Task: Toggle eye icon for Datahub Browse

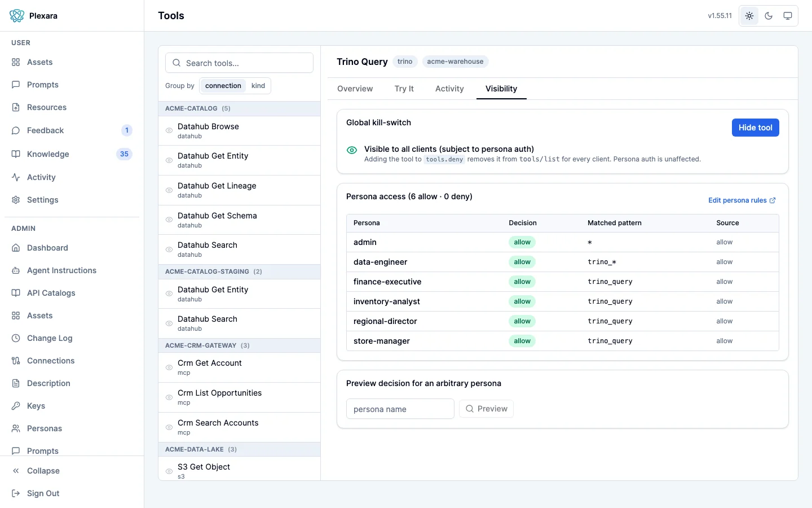Action: tap(169, 130)
